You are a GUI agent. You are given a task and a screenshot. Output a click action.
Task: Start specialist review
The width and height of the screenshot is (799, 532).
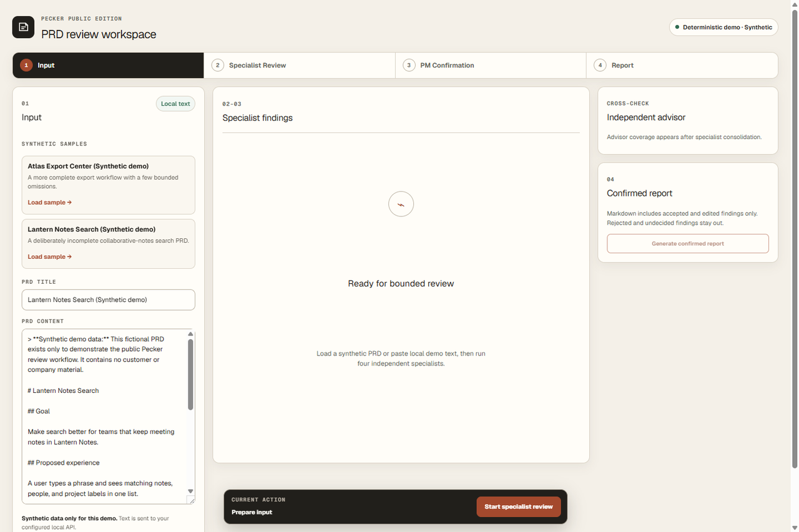click(x=519, y=506)
